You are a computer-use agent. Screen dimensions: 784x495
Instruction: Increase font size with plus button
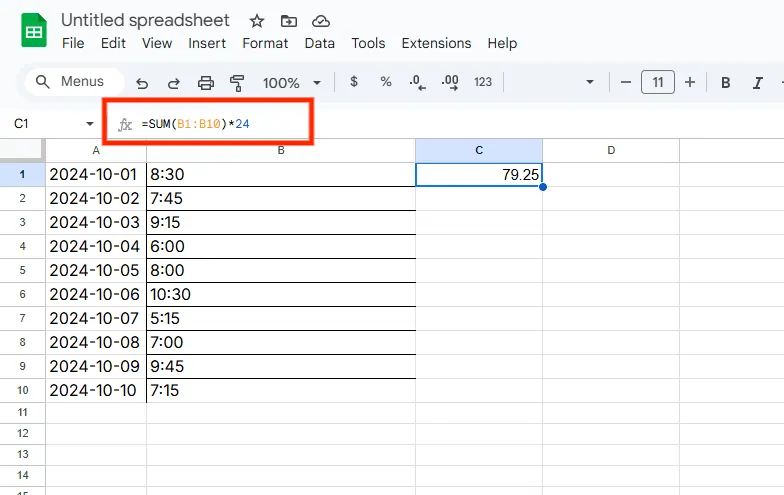690,83
